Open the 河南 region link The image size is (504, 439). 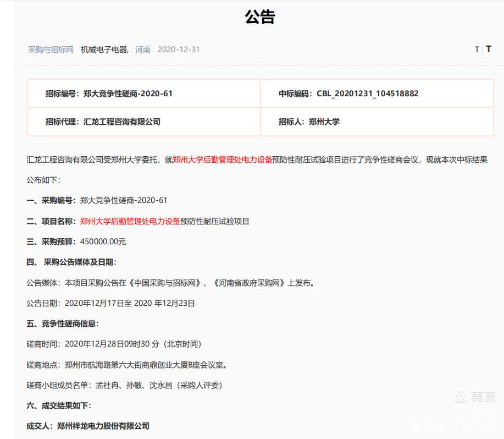point(143,50)
